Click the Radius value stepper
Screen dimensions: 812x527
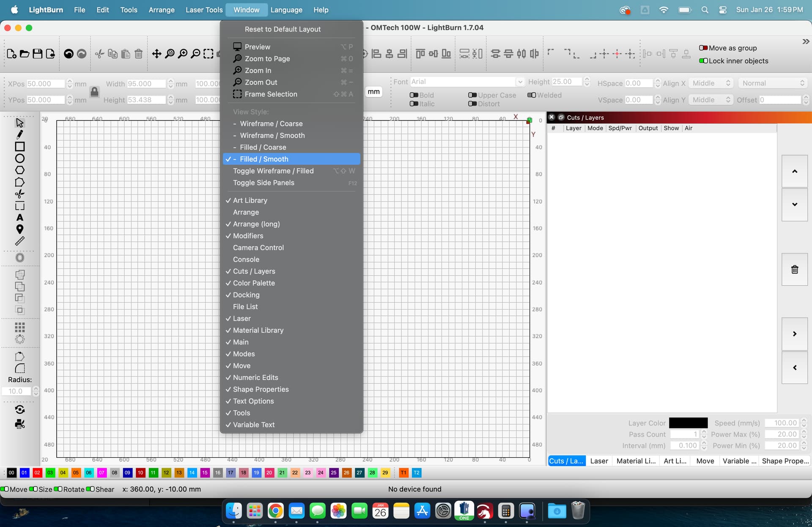click(x=36, y=391)
